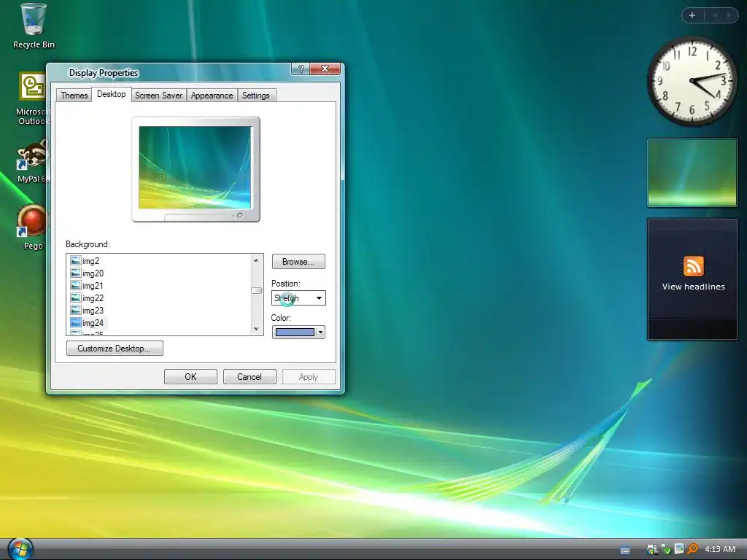Select img2 in the Background list
The height and width of the screenshot is (560, 747).
(90, 261)
